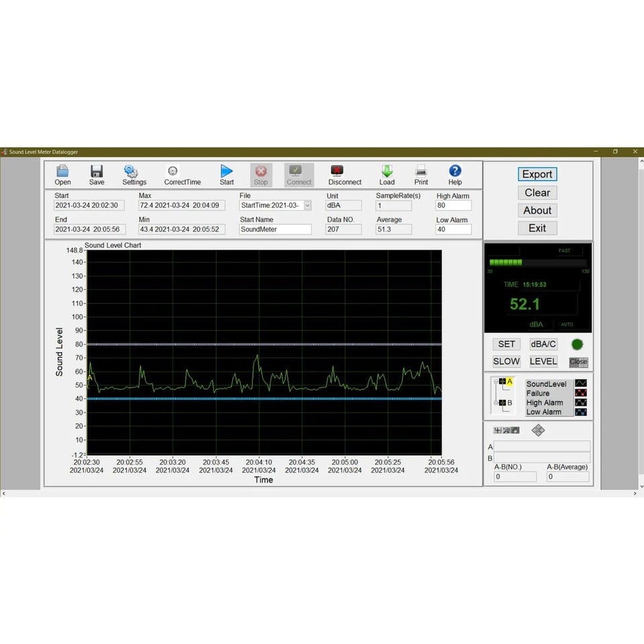Click the Connect monitor icon
Image resolution: width=644 pixels, height=644 pixels.
click(295, 171)
